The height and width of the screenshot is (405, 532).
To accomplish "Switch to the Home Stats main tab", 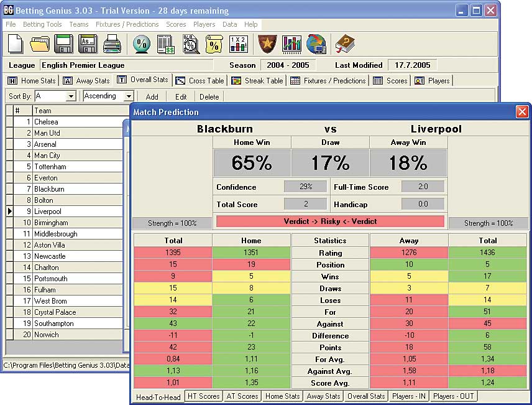I will [31, 80].
